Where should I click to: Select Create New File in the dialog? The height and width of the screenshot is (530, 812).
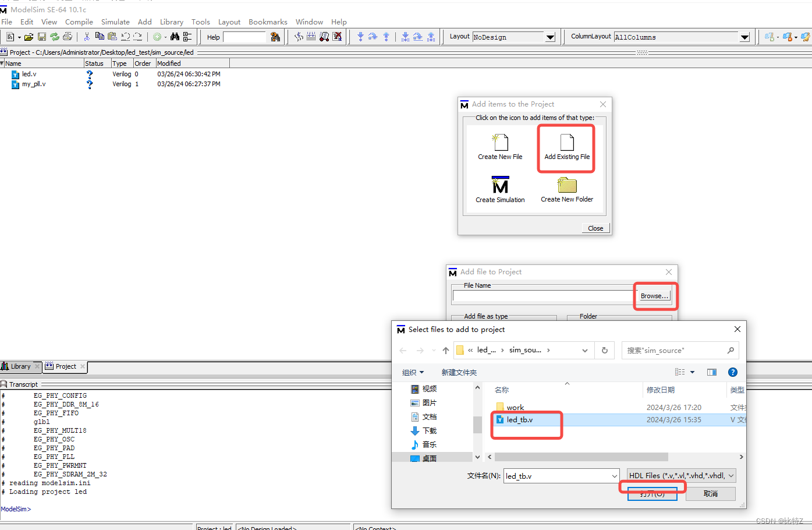coord(499,146)
